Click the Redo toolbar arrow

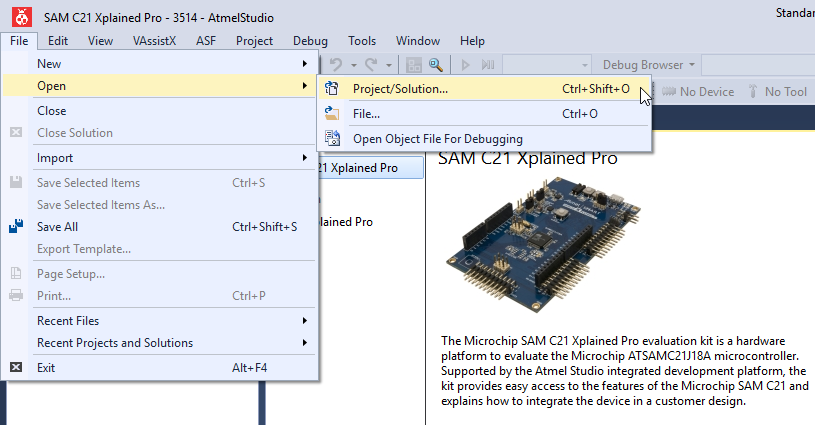pyautogui.click(x=371, y=64)
